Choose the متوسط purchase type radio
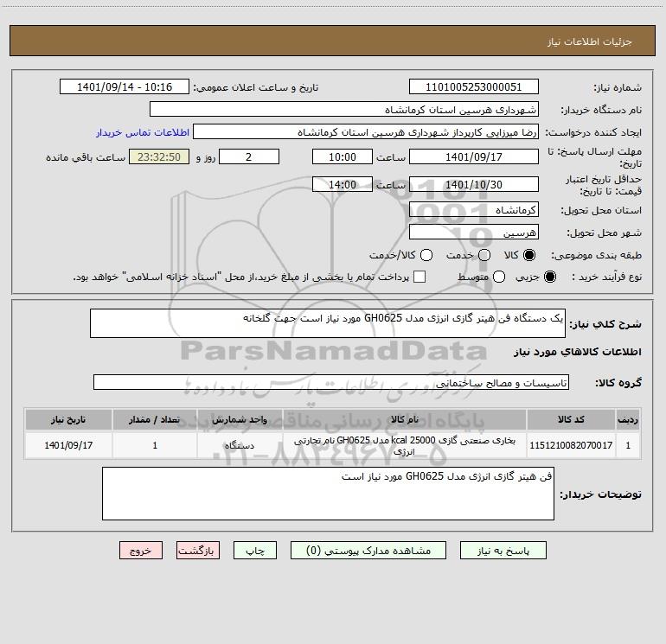666x644 pixels. click(x=499, y=277)
